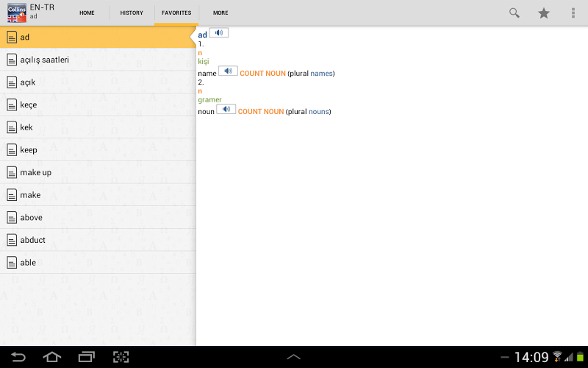Screen dimensions: 588x368
Task: Tap the Wi-Fi status icon
Action: 557,357
